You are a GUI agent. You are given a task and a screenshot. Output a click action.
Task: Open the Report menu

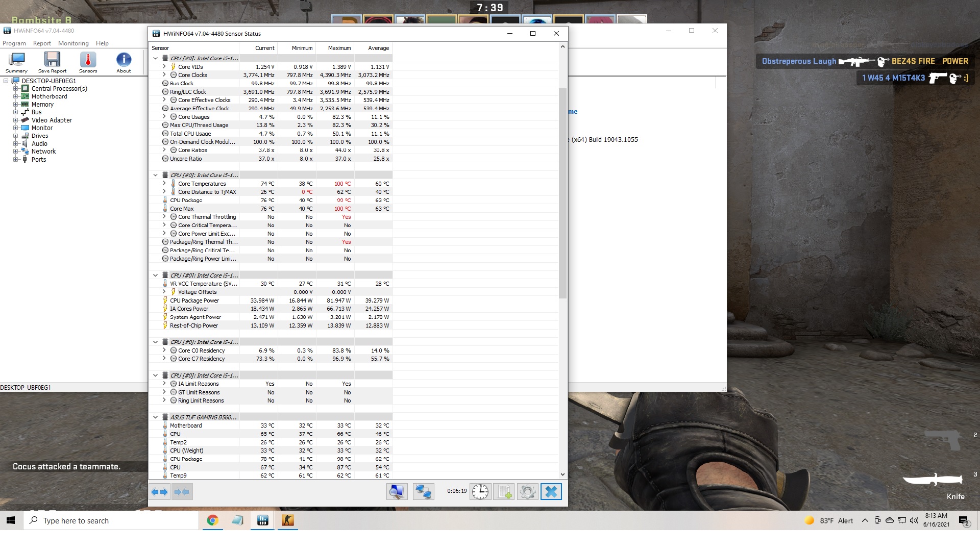coord(42,43)
